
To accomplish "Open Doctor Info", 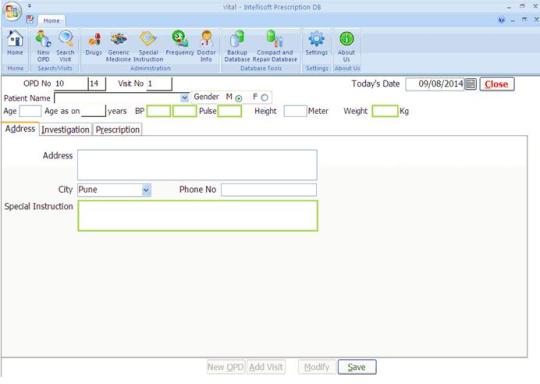I will [x=206, y=46].
